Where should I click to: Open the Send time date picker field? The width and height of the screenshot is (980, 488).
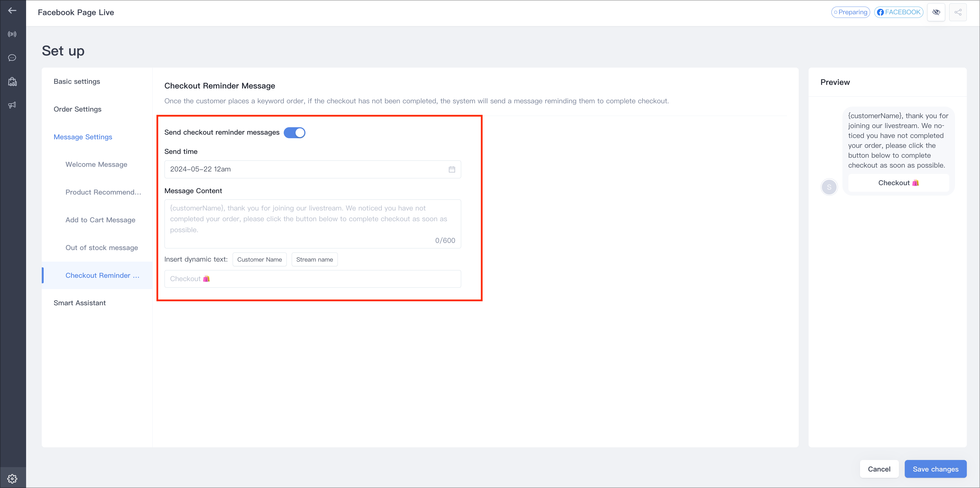[x=312, y=169]
